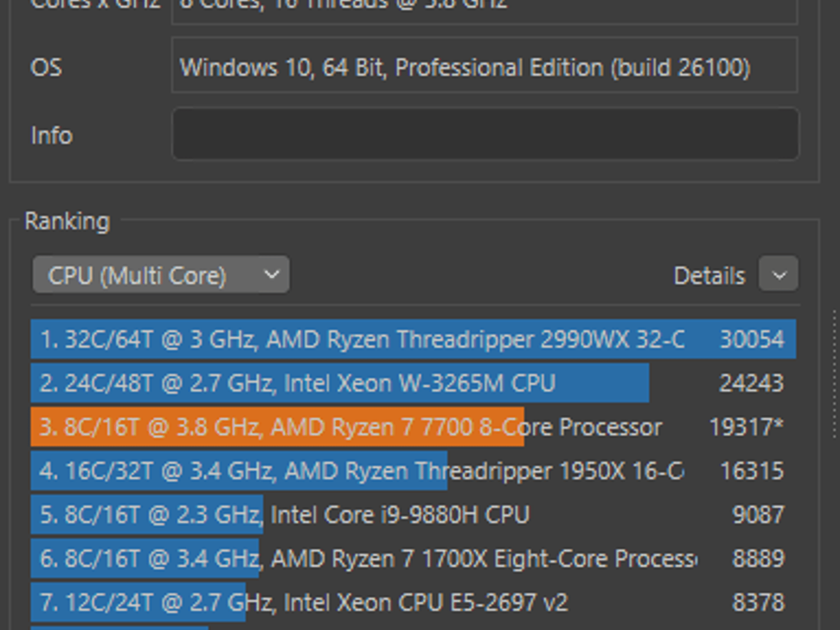
Task: Expand the Details dropdown arrow
Action: (x=778, y=274)
